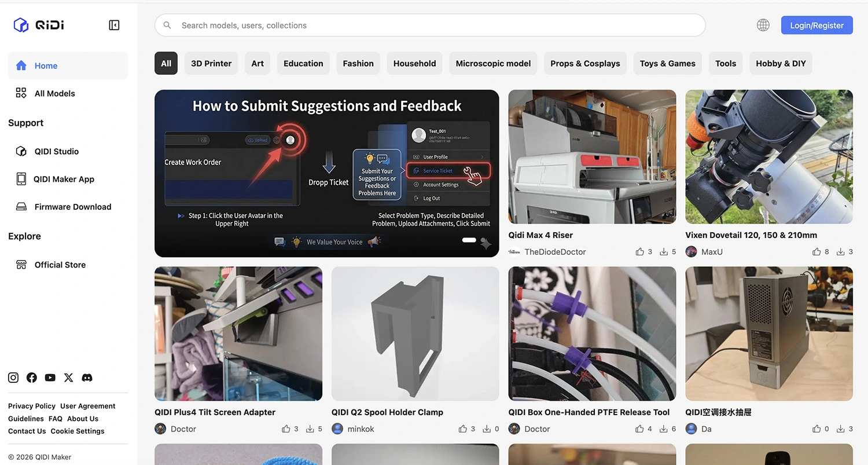Screen dimensions: 868x465
Task: Filter by Toys & Games category
Action: click(x=668, y=64)
